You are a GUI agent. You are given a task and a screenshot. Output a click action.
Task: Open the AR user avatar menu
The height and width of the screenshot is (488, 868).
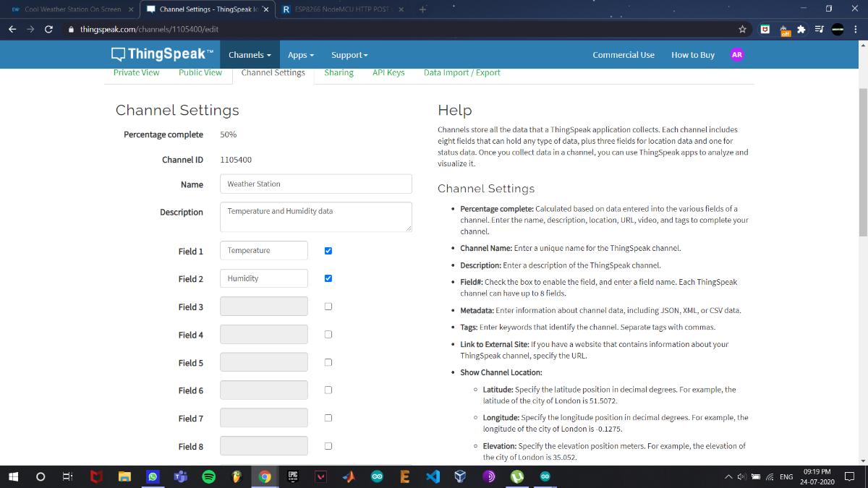click(x=736, y=55)
